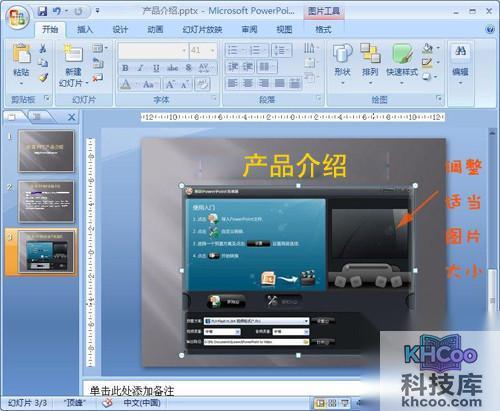The width and height of the screenshot is (500, 411).
Task: Paste with the 粘贴 clipboard button
Action: (21, 63)
